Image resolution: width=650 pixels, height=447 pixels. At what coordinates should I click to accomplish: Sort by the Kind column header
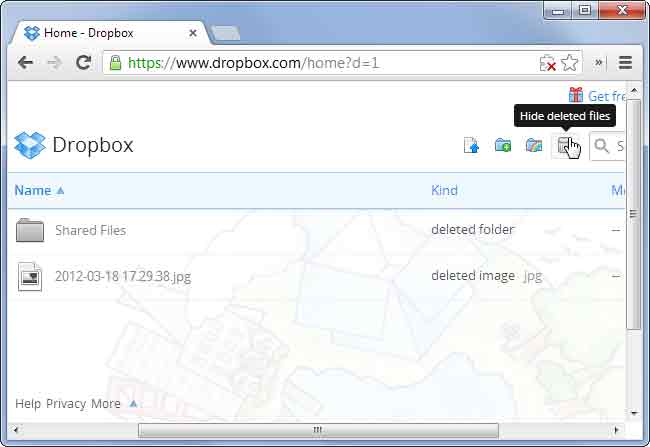coord(444,190)
